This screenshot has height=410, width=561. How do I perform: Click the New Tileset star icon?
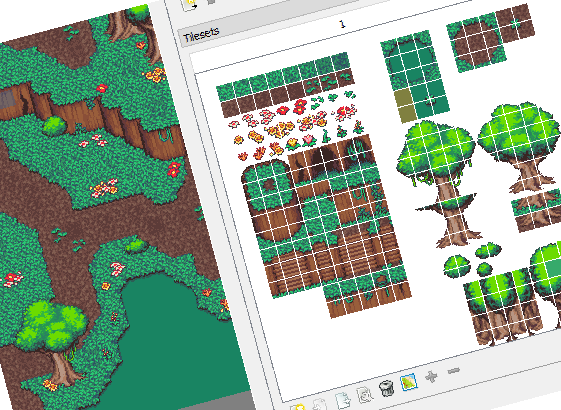[298, 407]
